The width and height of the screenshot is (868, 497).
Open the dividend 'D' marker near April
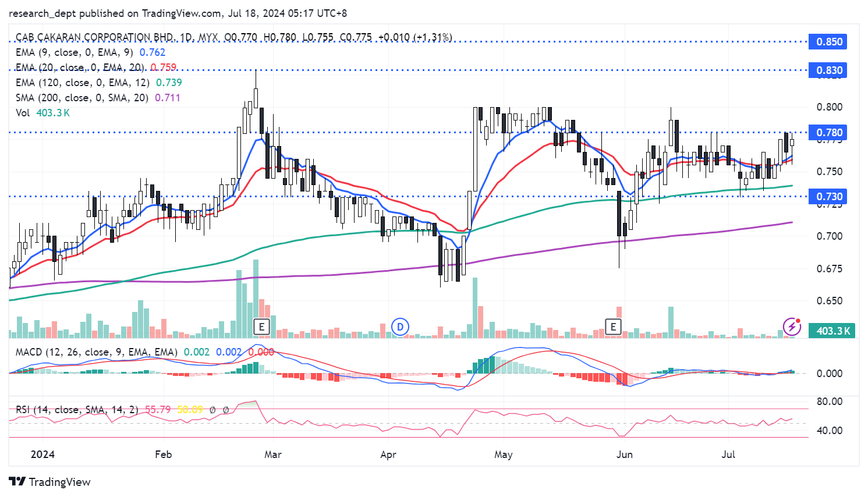click(x=400, y=326)
